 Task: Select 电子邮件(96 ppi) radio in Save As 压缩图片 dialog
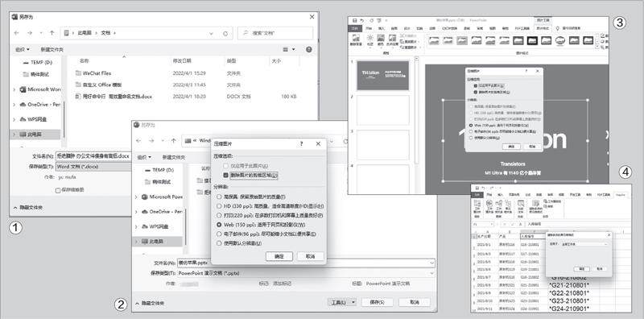219,234
